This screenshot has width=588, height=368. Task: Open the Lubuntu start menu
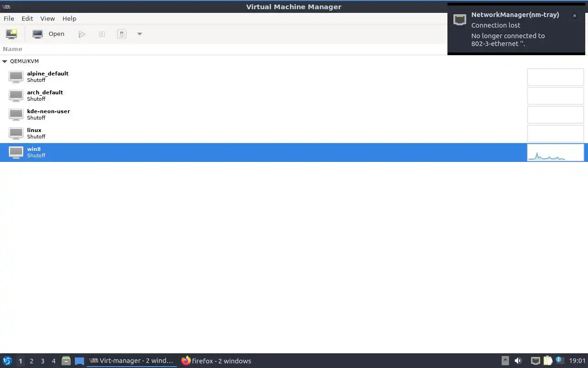[x=7, y=361]
